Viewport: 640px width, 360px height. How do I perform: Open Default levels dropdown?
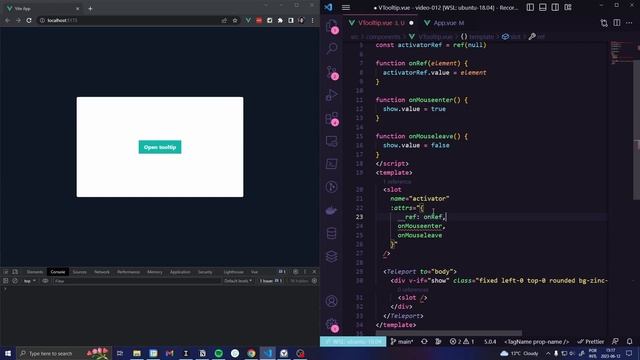click(238, 281)
